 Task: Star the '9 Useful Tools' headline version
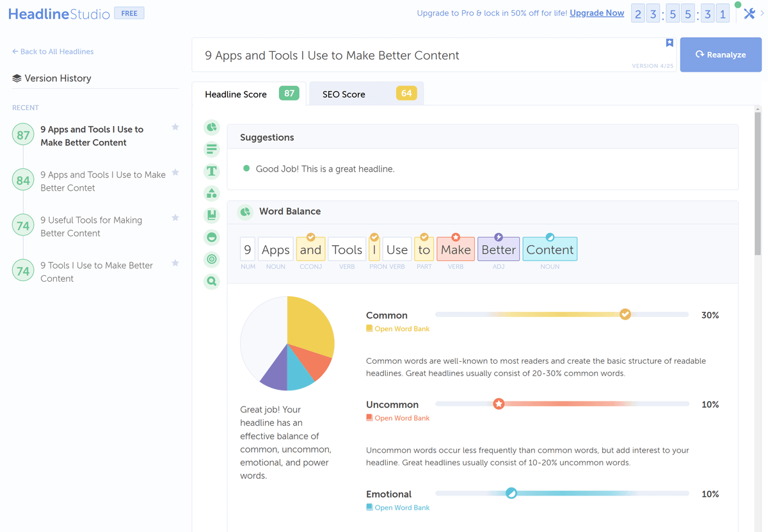[175, 218]
